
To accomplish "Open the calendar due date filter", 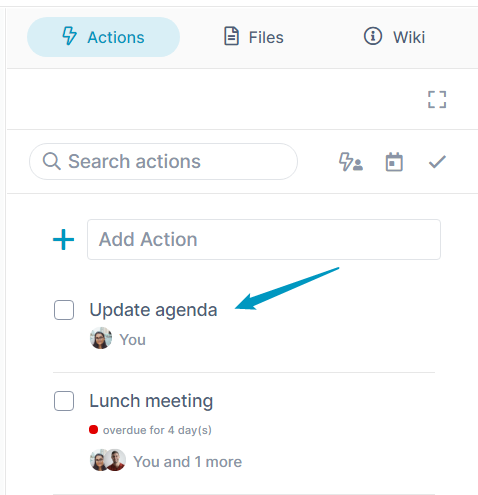I will tap(394, 162).
